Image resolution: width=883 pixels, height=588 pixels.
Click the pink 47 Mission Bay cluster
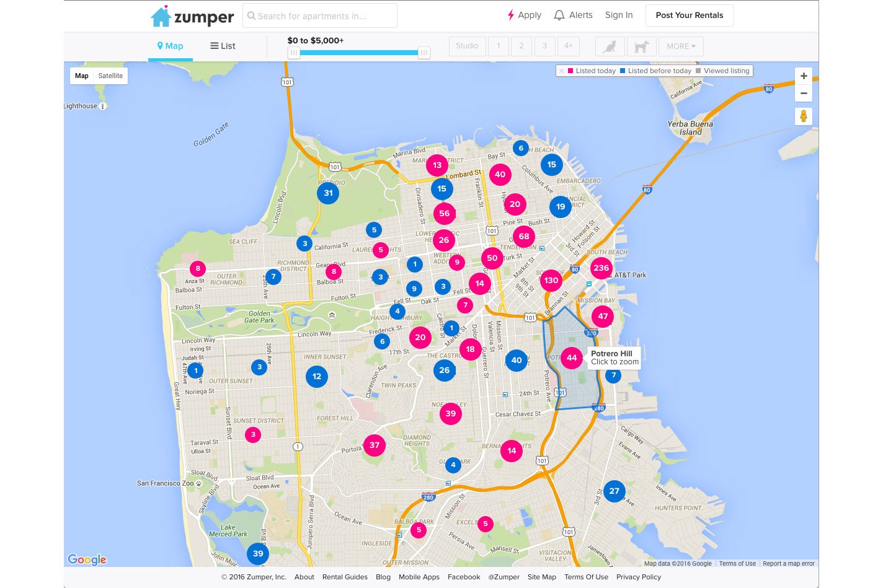point(603,316)
